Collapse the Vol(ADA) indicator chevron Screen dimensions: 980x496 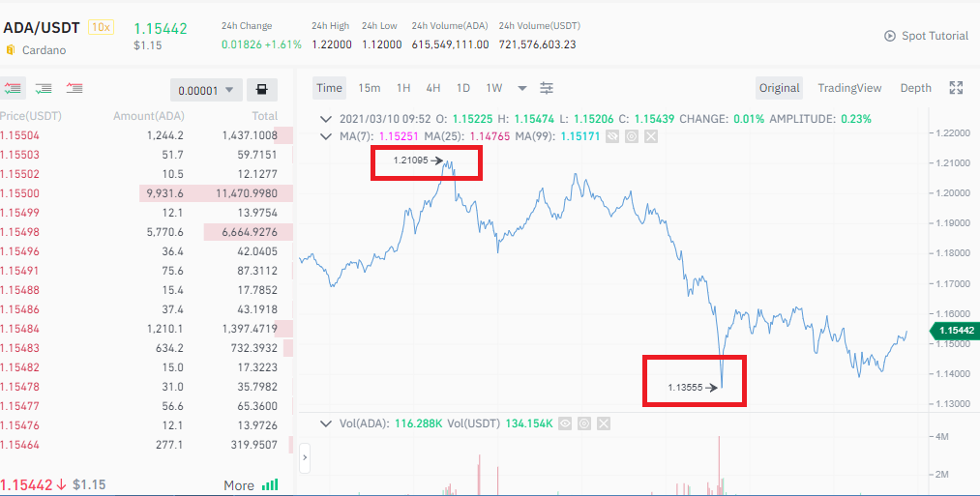coord(325,423)
